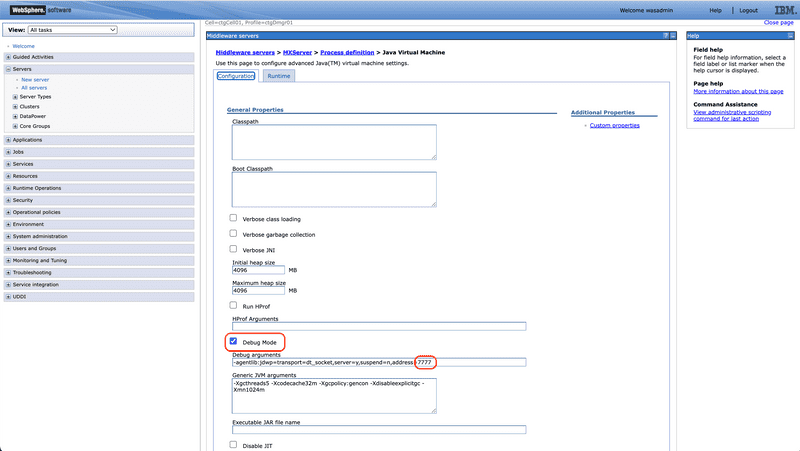Open Custom properties link

pos(614,126)
